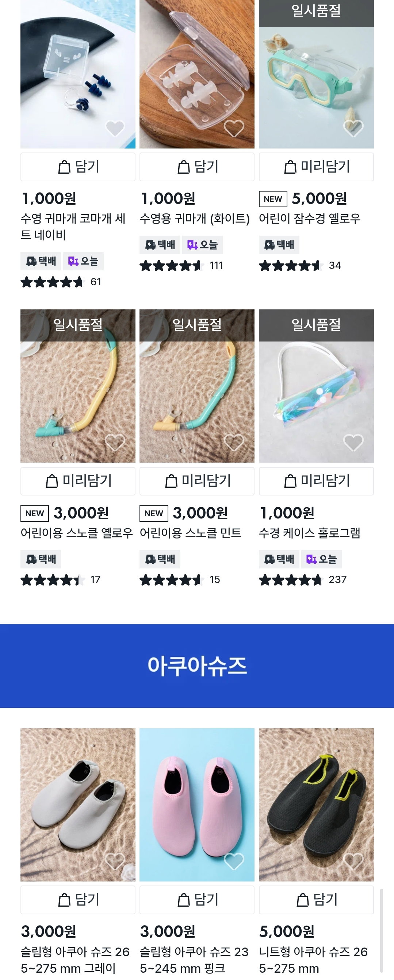Tap heart on white swimming earplugs
This screenshot has height=980, width=394.
pyautogui.click(x=234, y=128)
